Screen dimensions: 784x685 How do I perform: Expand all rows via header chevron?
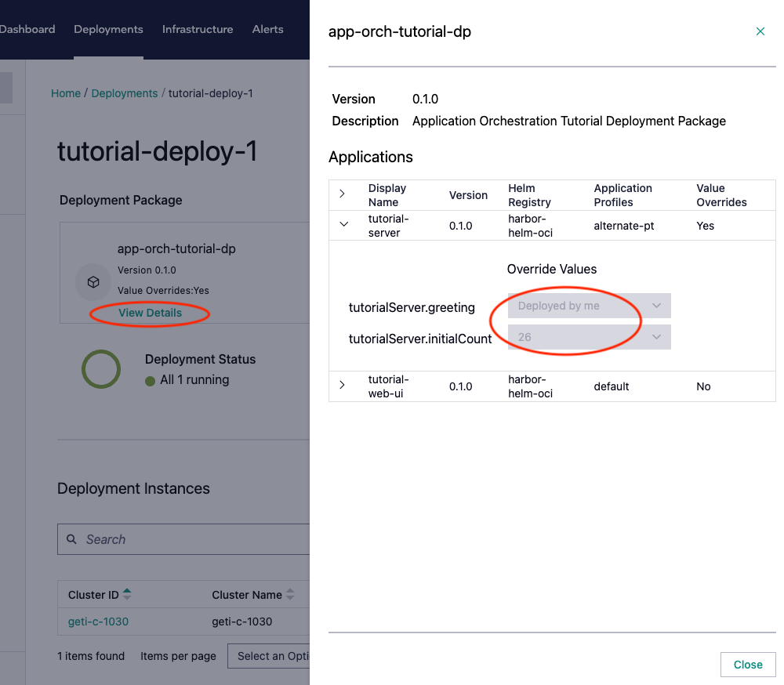[343, 194]
